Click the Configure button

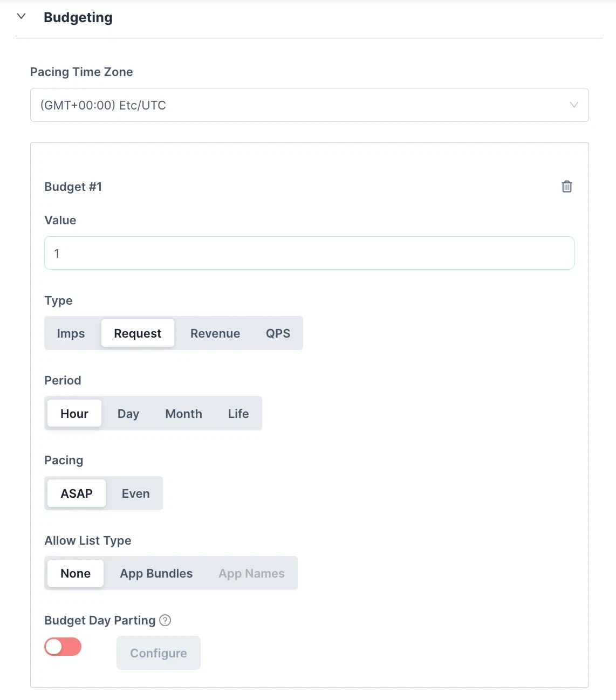click(159, 653)
